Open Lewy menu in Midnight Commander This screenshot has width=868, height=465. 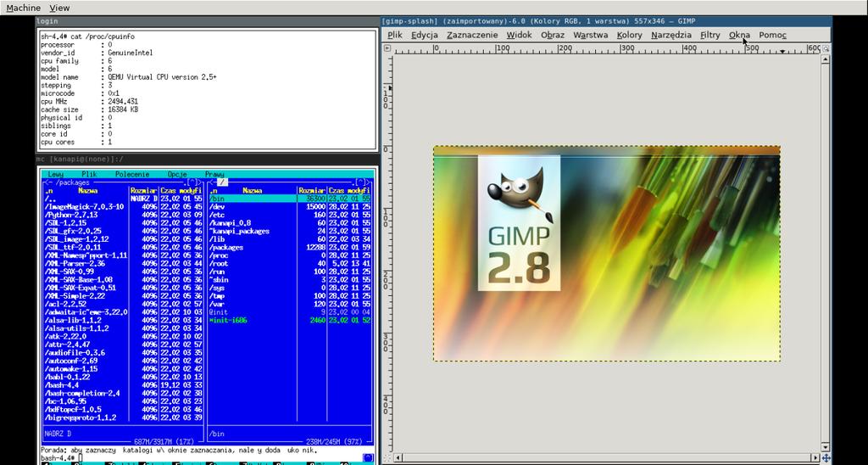(55, 174)
